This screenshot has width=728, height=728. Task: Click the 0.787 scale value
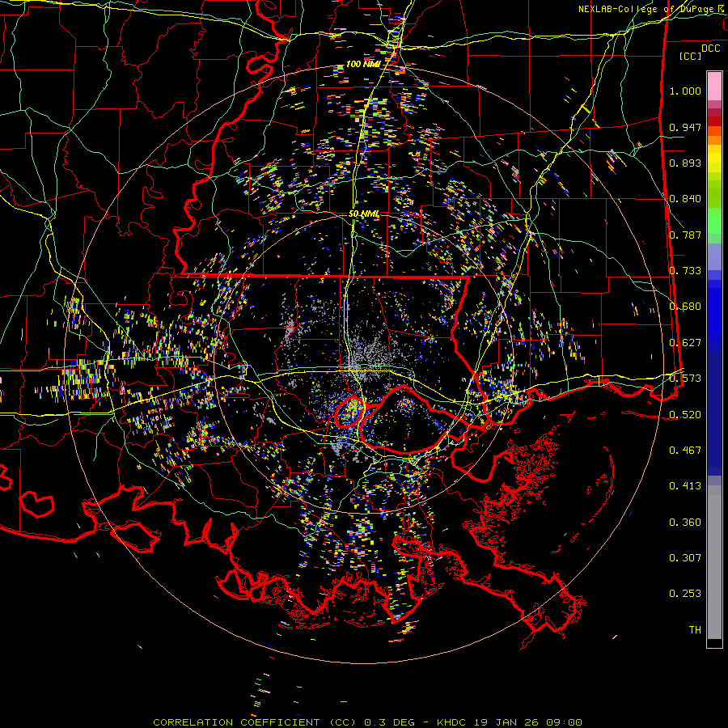click(x=685, y=235)
